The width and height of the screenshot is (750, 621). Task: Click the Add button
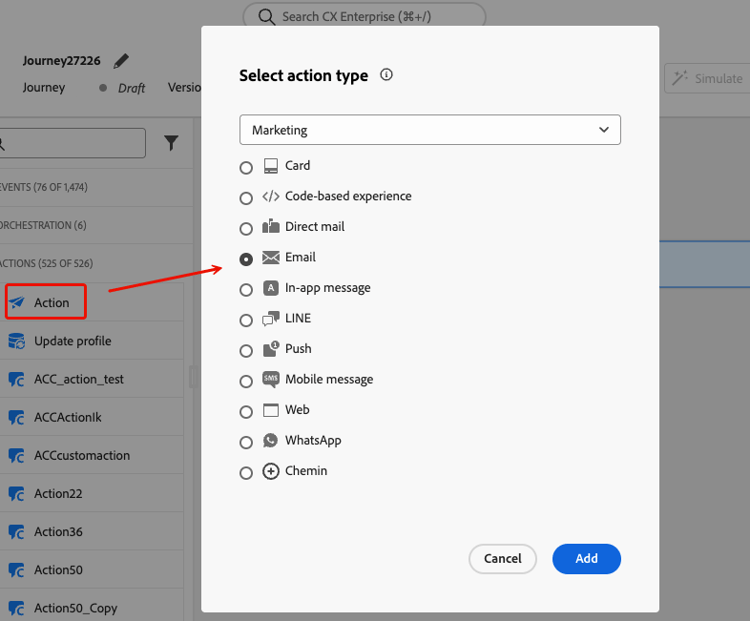(586, 558)
